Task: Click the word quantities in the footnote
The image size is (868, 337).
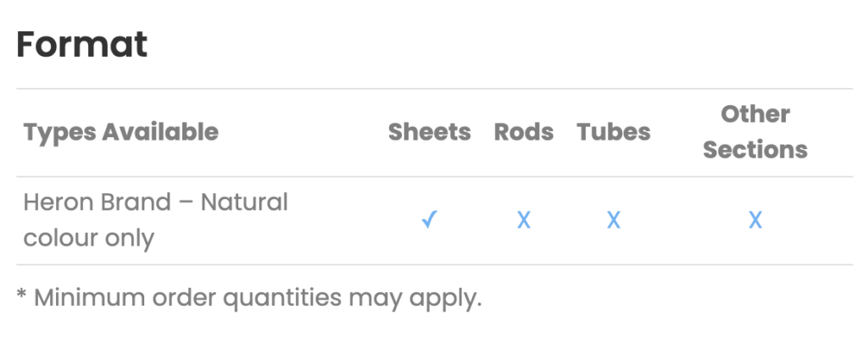Action: [282, 299]
